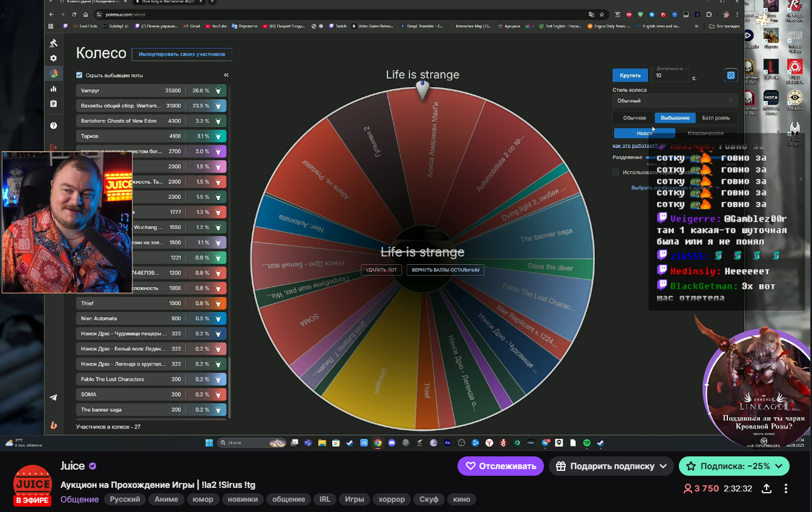Open Spotify from the taskbar
The image size is (812, 512).
[586, 443]
